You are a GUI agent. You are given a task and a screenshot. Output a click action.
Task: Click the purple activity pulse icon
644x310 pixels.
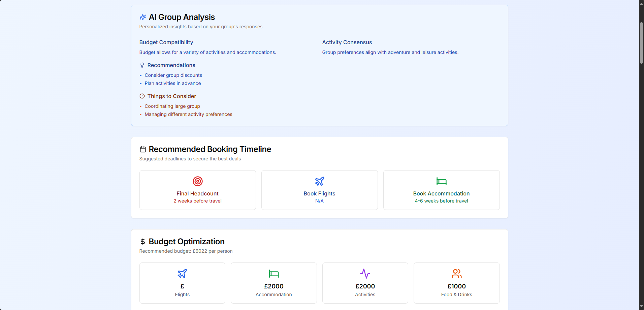click(x=365, y=274)
